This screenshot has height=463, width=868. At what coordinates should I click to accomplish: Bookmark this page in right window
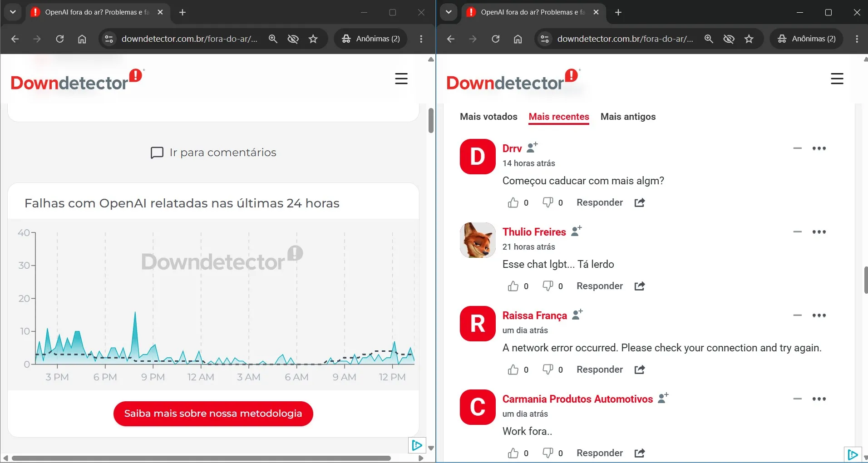(x=749, y=39)
